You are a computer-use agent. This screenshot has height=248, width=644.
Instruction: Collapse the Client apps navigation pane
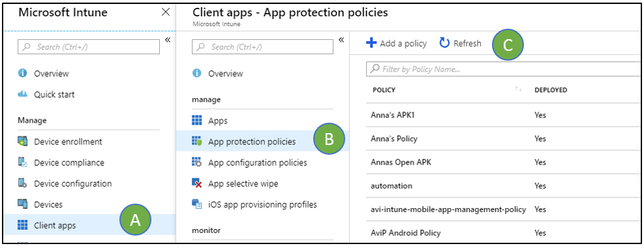341,40
